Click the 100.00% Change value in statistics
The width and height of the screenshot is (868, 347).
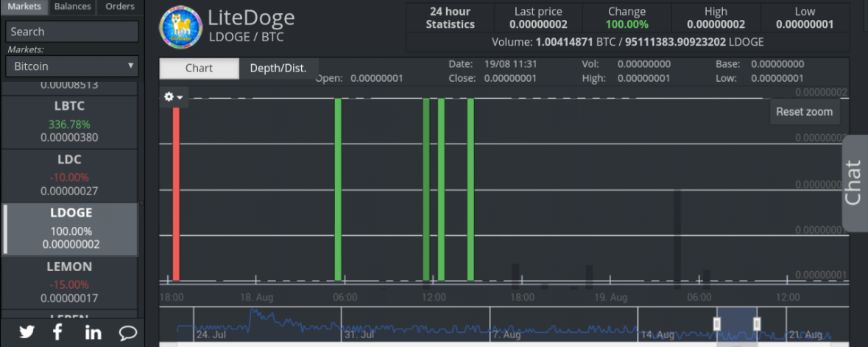pyautogui.click(x=627, y=24)
